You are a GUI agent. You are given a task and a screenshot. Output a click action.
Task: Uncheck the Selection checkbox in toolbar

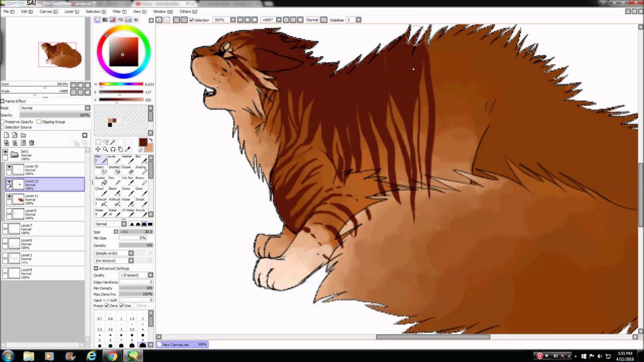coord(191,20)
